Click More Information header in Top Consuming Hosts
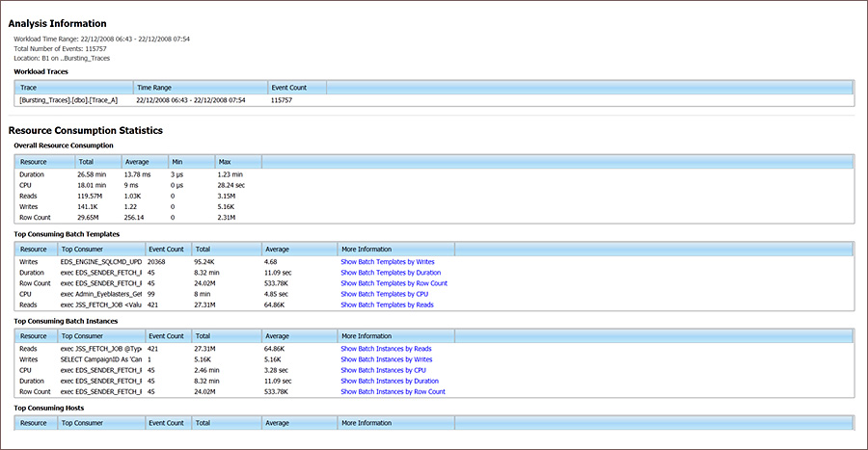 coord(395,423)
